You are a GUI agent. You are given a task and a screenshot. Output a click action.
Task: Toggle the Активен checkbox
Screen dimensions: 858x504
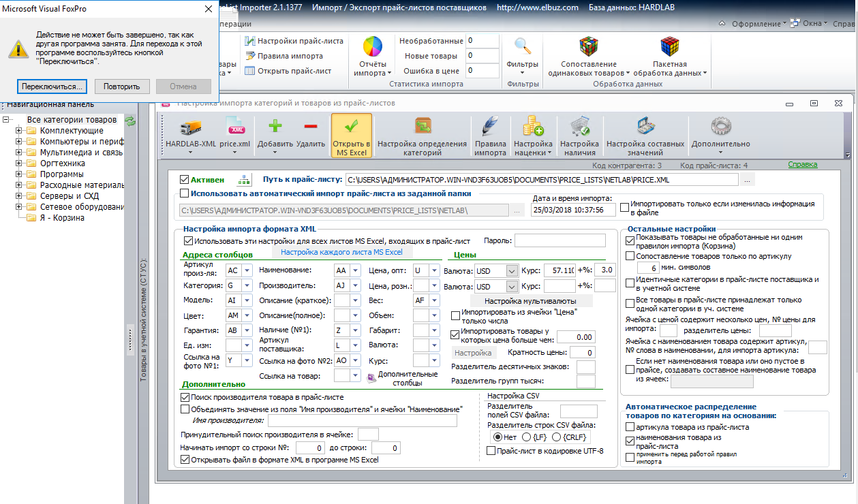(x=184, y=180)
